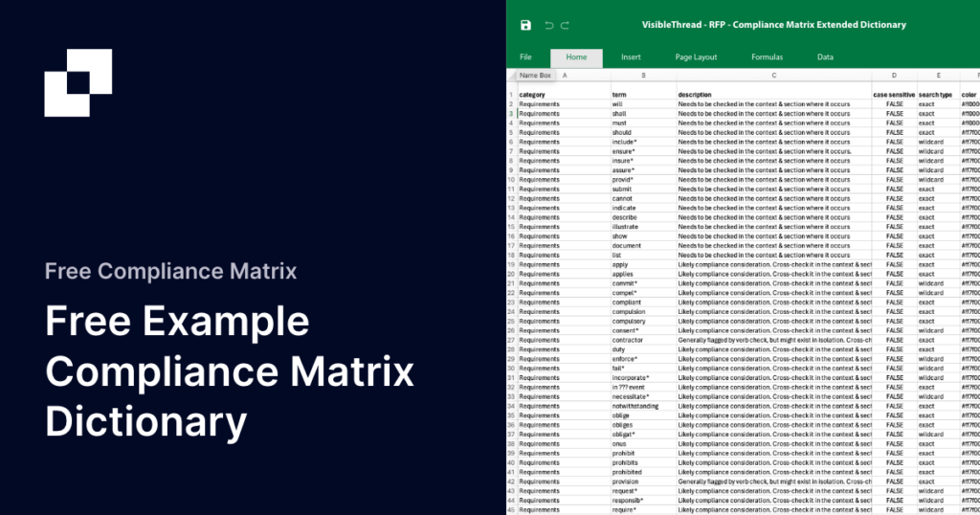Select the 'necessitate*' term cell
The image size is (980, 515).
(644, 396)
